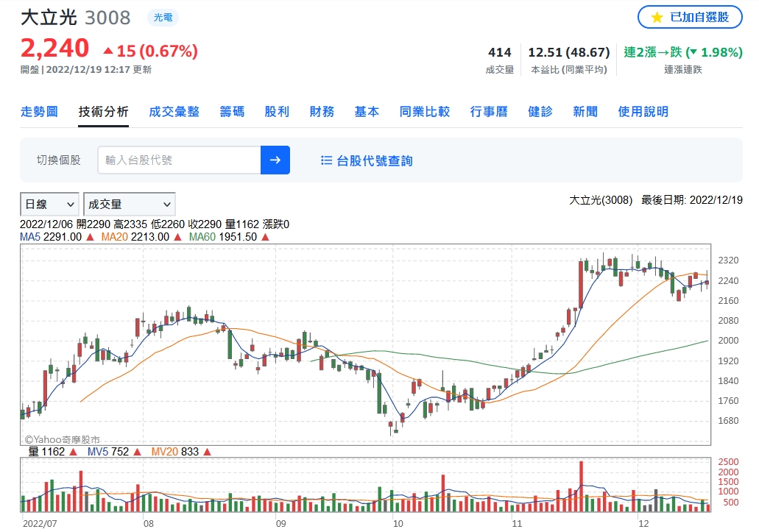Click the MV5 752 volume legend
The width and height of the screenshot is (759, 532).
click(114, 452)
